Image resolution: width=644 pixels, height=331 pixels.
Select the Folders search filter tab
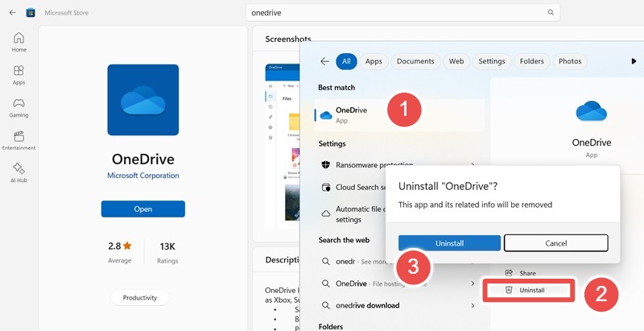click(531, 61)
